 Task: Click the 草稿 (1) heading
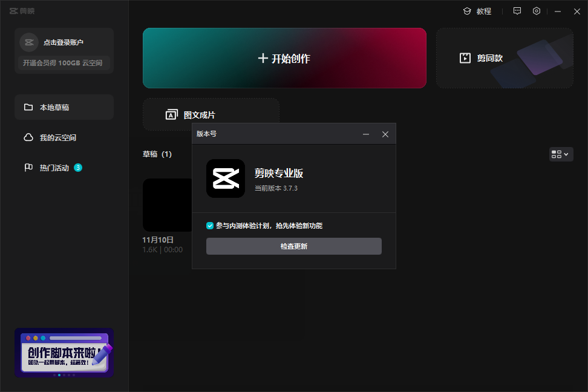click(x=157, y=154)
